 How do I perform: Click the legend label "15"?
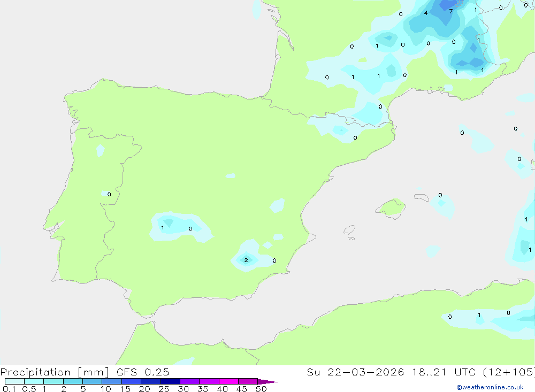tap(125, 389)
